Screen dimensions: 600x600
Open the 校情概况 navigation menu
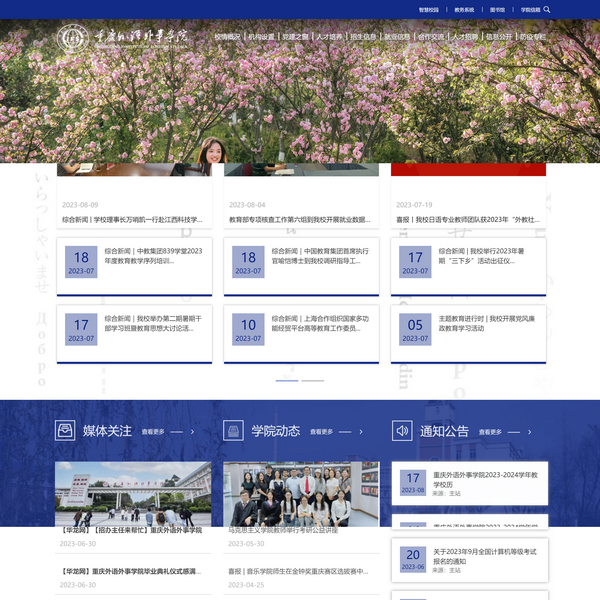228,36
